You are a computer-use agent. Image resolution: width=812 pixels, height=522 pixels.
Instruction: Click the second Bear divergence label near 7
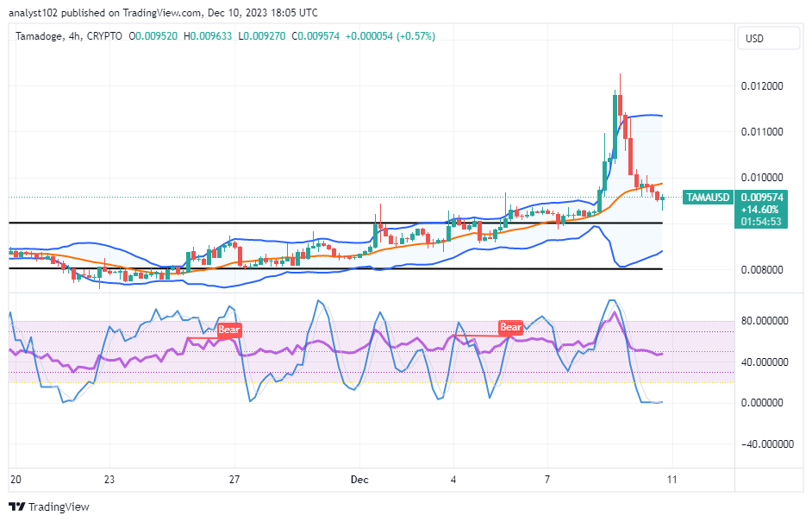(x=510, y=327)
